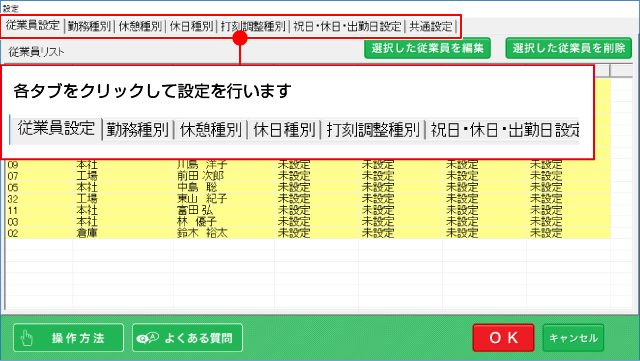This screenshot has height=361, width=640.
Task: Click the キャンセル button
Action: (x=573, y=338)
